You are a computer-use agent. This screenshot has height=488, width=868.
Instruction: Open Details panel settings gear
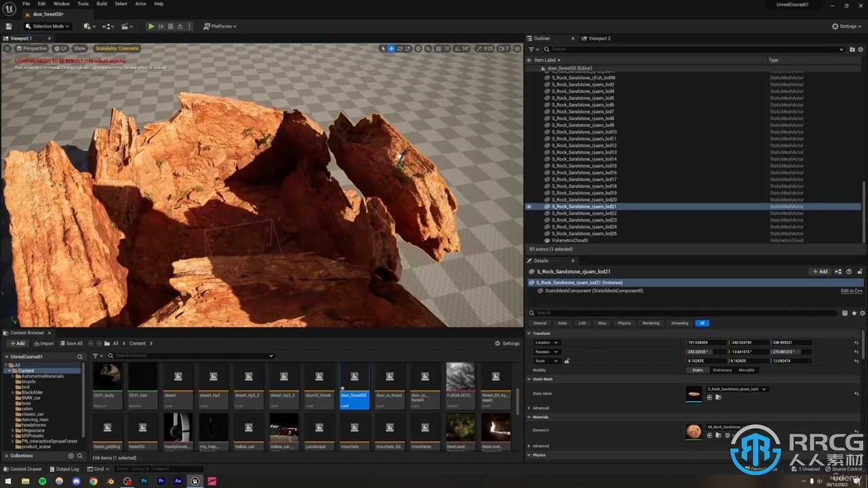pos(861,313)
